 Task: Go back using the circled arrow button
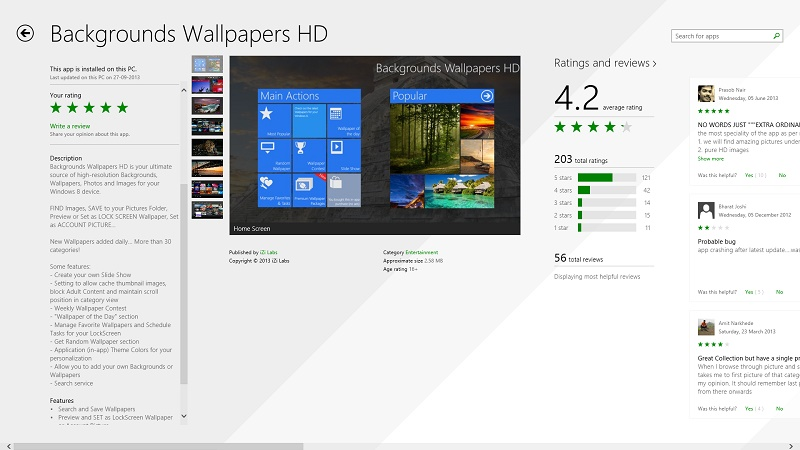pyautogui.click(x=25, y=34)
